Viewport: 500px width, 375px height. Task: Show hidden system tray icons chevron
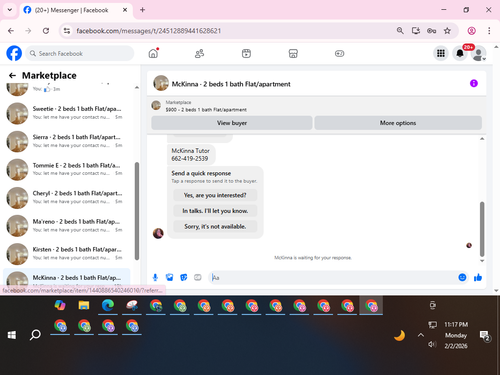point(421,335)
